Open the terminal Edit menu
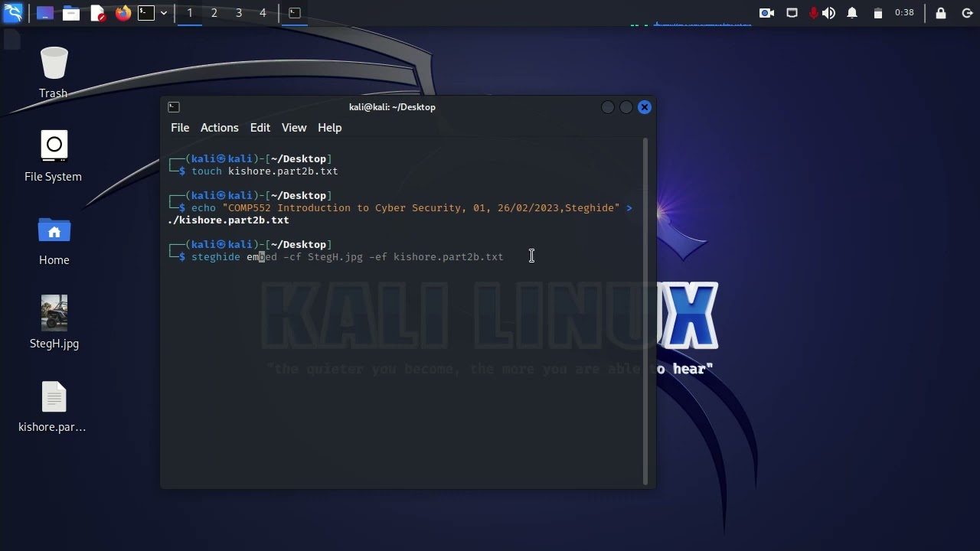The height and width of the screenshot is (551, 980). point(260,128)
